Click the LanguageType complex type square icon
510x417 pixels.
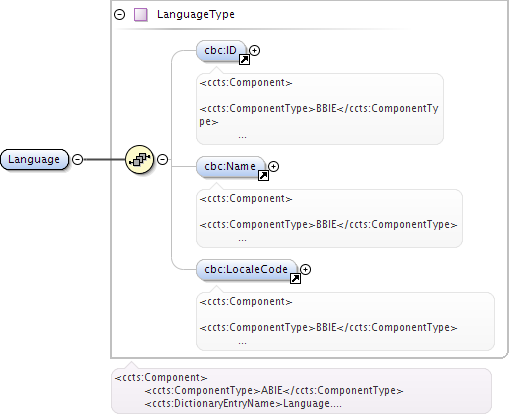[x=141, y=15]
